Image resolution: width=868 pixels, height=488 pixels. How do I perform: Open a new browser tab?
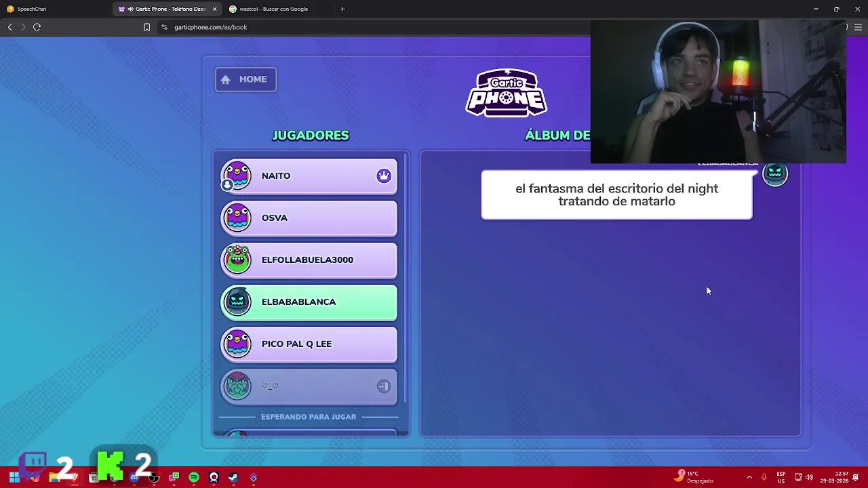click(342, 9)
